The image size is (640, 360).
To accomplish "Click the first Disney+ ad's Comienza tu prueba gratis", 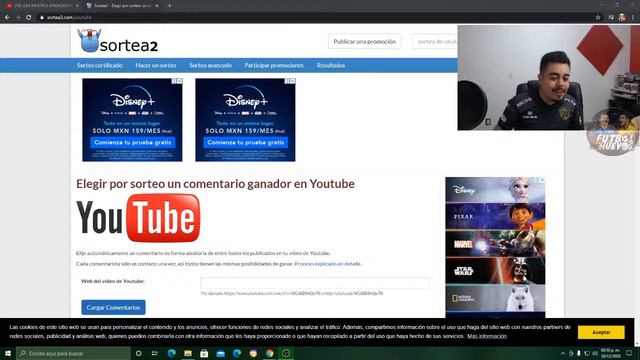I will 133,142.
